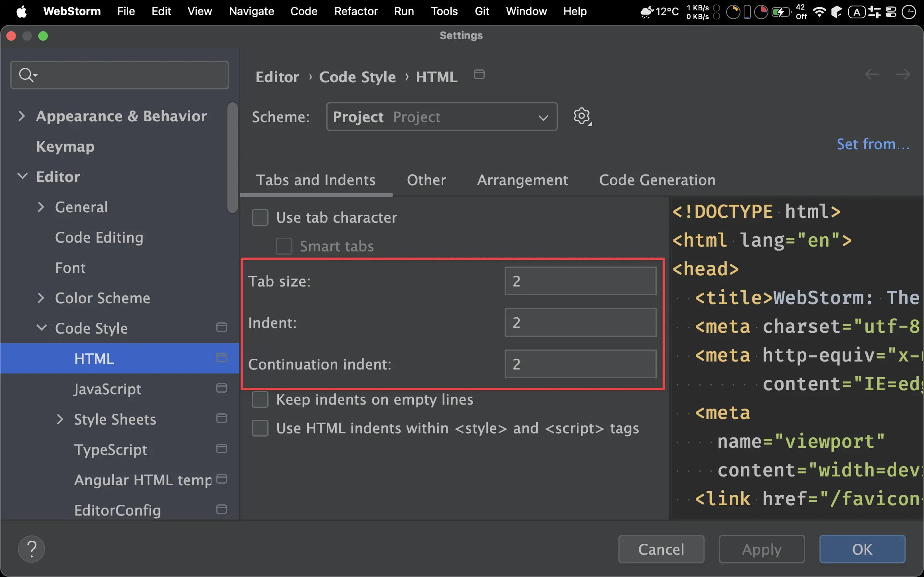924x577 pixels.
Task: Switch to the Arrangement tab
Action: tap(522, 180)
